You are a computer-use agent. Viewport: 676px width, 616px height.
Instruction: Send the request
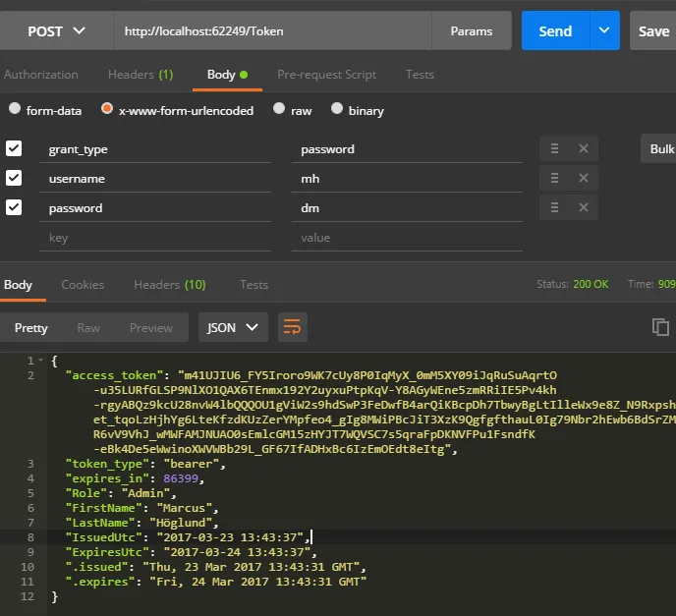pos(555,30)
